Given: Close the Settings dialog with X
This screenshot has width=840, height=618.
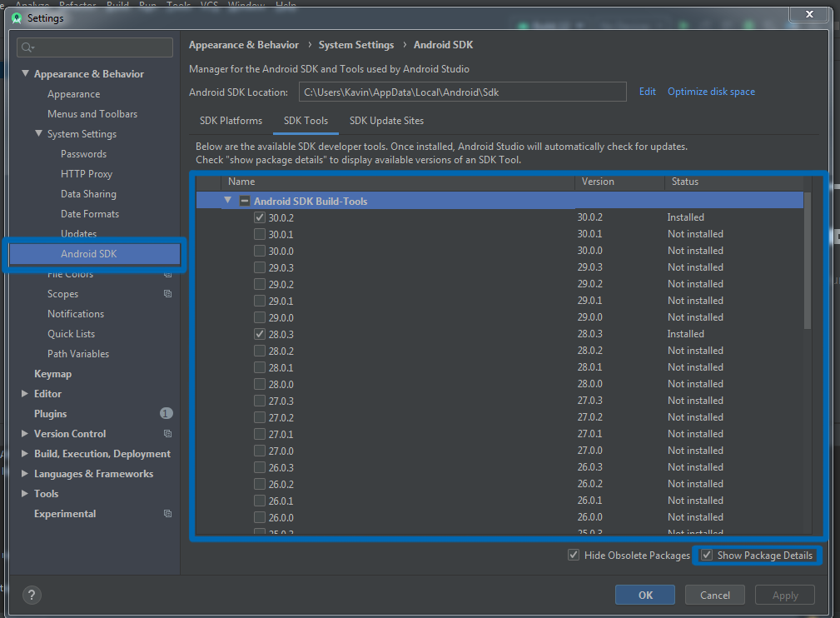Looking at the screenshot, I should pos(810,14).
